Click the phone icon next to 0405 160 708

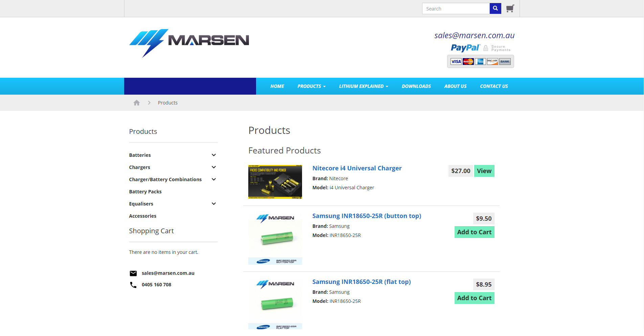point(133,285)
